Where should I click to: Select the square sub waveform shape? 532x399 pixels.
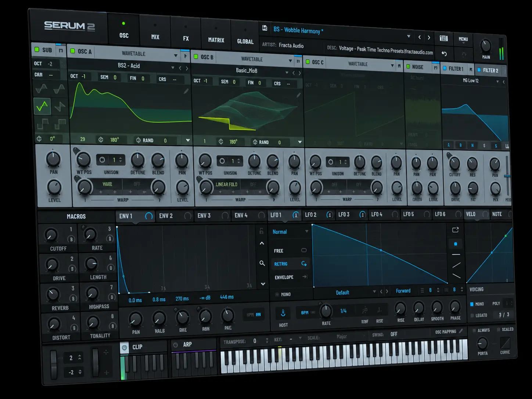click(x=42, y=124)
